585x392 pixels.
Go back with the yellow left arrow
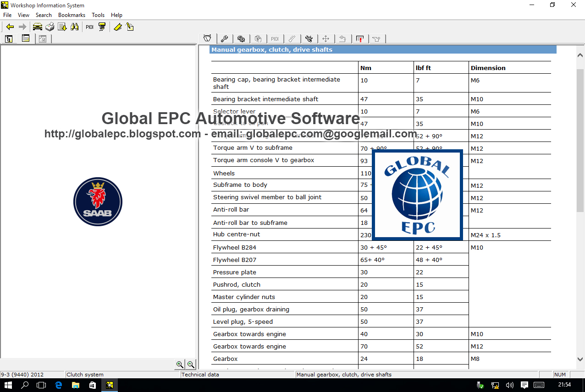tap(10, 27)
